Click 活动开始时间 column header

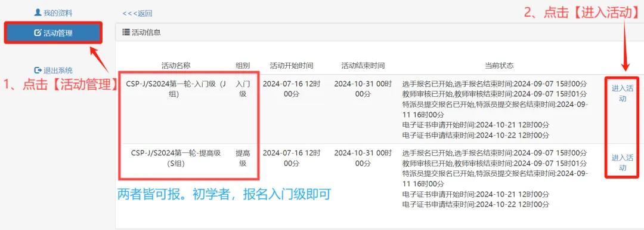click(291, 66)
